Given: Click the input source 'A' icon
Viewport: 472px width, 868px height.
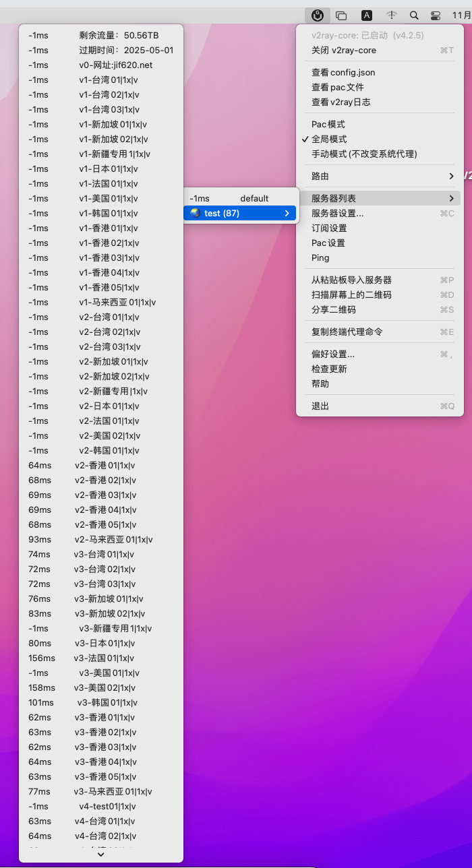Looking at the screenshot, I should pyautogui.click(x=366, y=15).
